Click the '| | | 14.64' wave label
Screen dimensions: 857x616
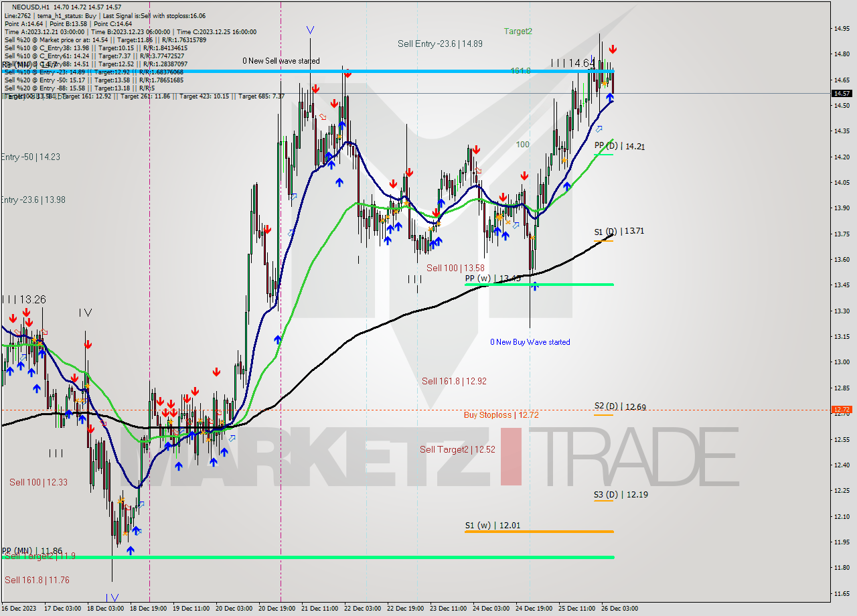point(572,63)
